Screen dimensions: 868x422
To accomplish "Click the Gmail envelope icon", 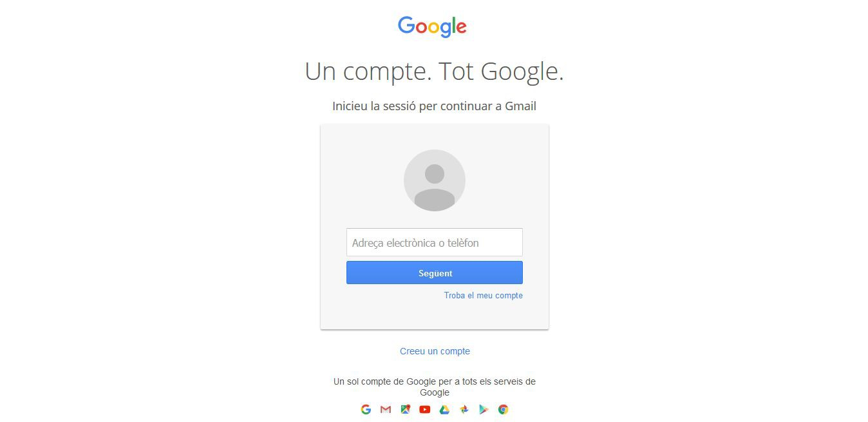I will pyautogui.click(x=386, y=409).
